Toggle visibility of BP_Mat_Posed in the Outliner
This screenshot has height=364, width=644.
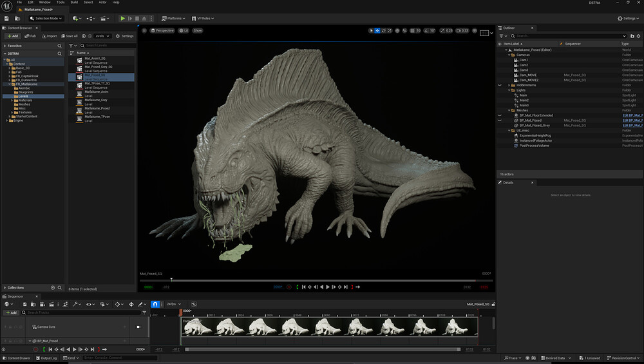coord(500,120)
